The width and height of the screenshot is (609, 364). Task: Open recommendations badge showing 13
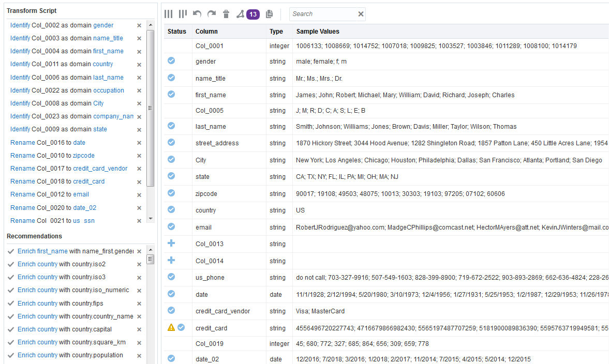coord(253,14)
